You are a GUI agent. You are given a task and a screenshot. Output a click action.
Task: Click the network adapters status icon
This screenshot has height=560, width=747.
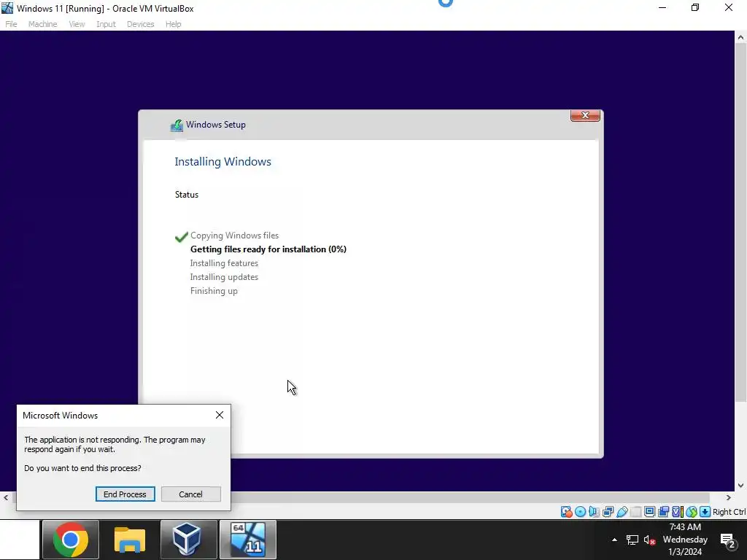tap(608, 512)
